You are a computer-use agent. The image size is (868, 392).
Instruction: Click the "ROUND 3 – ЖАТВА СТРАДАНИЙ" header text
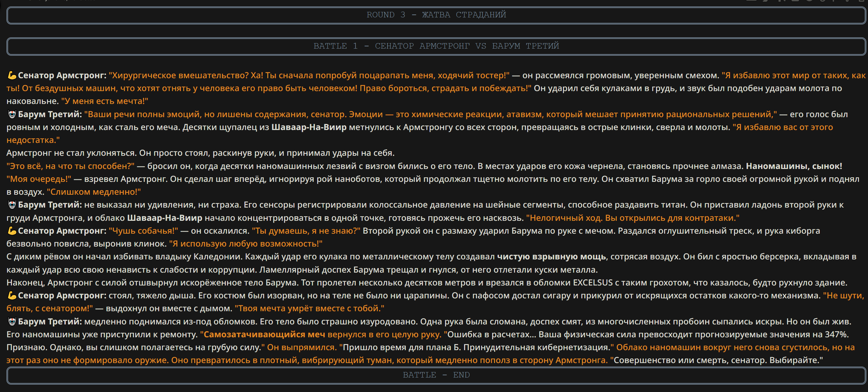click(436, 15)
